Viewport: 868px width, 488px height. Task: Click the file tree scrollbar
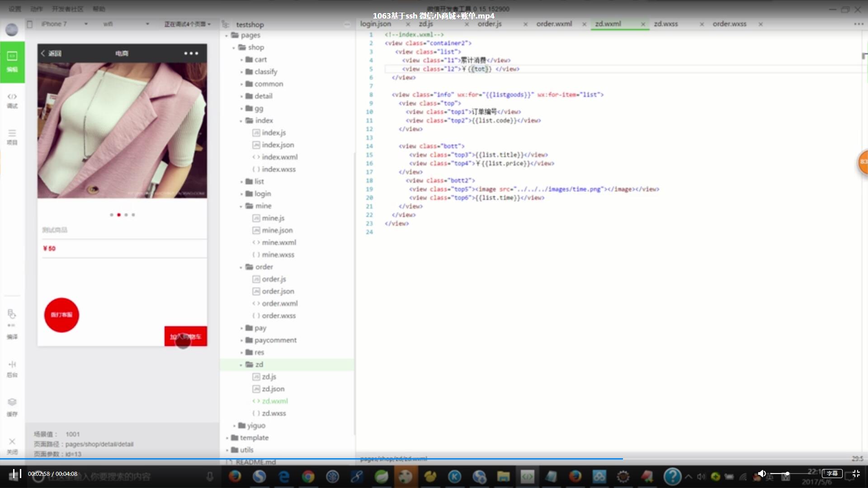click(354, 294)
